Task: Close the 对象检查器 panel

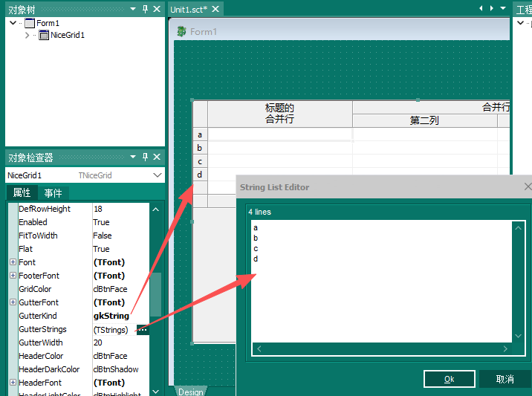Action: [157, 157]
